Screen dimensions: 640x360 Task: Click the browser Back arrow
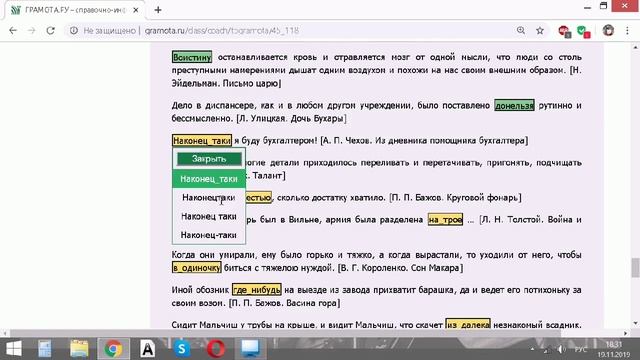pos(13,31)
